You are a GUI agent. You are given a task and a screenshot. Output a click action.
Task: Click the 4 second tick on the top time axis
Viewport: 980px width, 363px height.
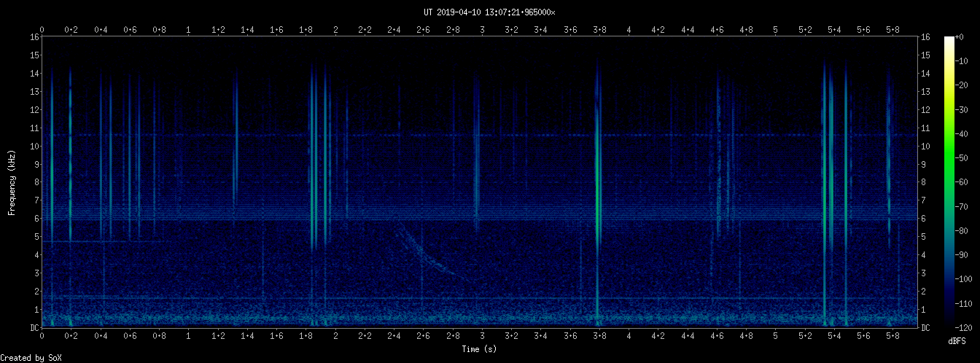[x=629, y=30]
